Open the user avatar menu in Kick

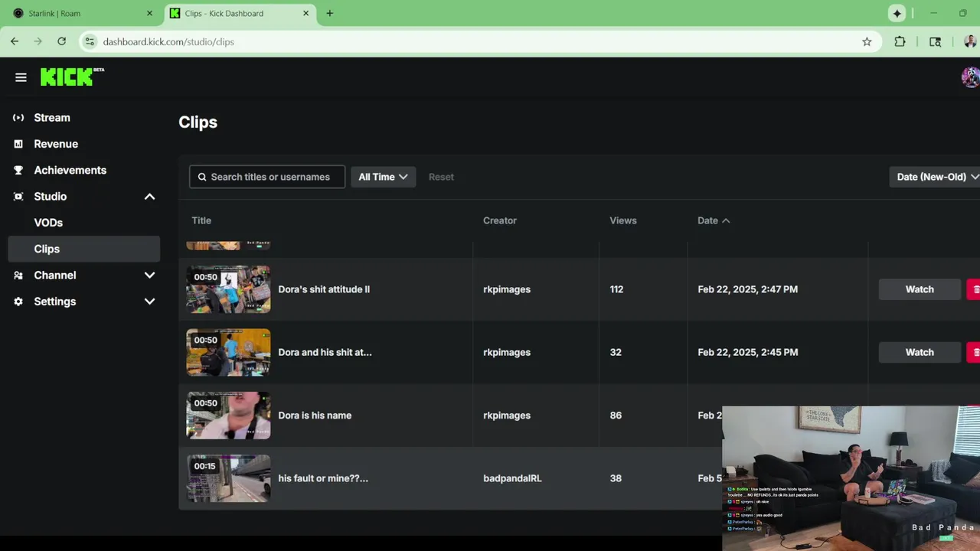[x=970, y=77]
